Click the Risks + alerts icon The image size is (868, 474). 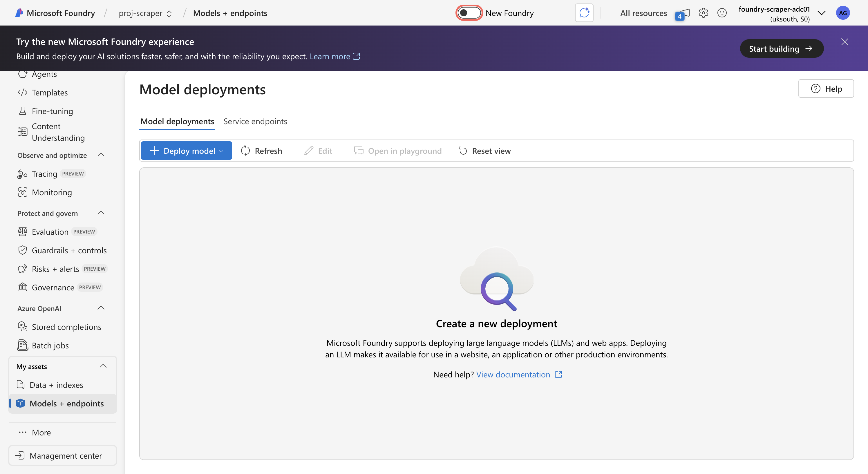pos(23,269)
